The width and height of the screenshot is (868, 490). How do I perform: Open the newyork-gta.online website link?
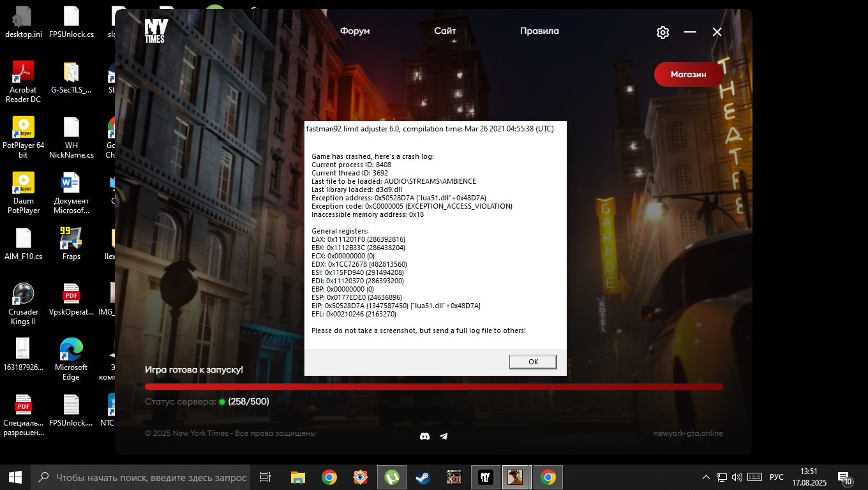pyautogui.click(x=688, y=433)
